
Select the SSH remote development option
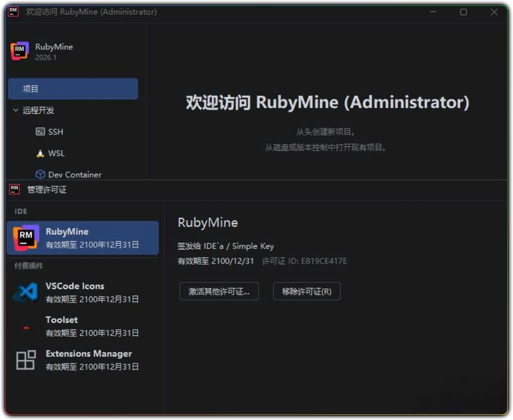pyautogui.click(x=55, y=132)
